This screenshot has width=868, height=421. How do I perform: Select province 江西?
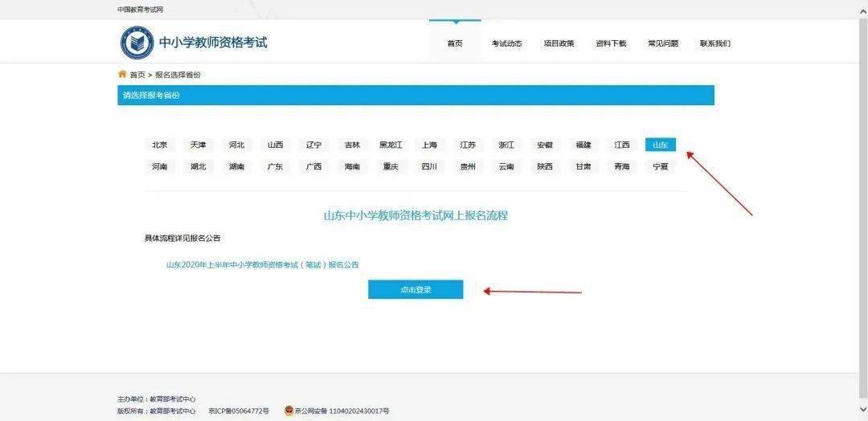(x=621, y=145)
